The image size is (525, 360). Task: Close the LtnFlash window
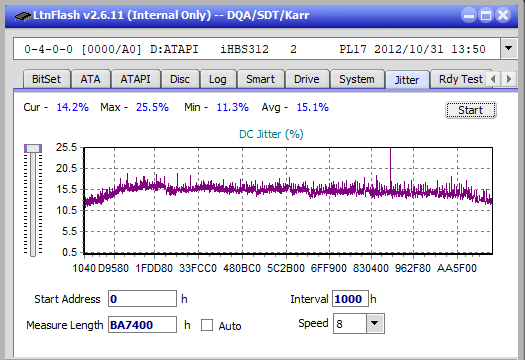(503, 15)
